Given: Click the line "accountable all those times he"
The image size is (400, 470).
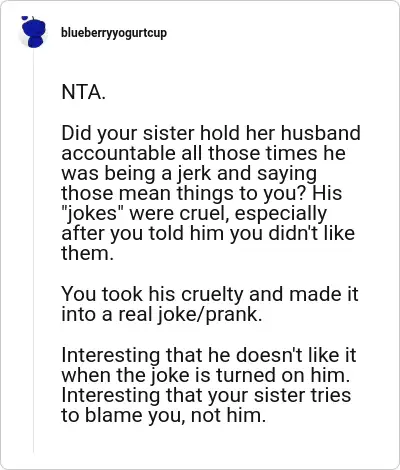Looking at the screenshot, I should coord(203,153).
